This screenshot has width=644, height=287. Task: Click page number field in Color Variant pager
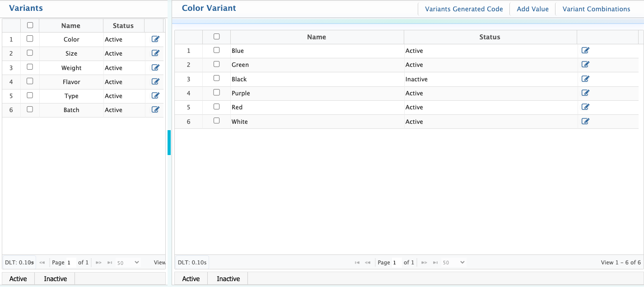[x=397, y=263]
